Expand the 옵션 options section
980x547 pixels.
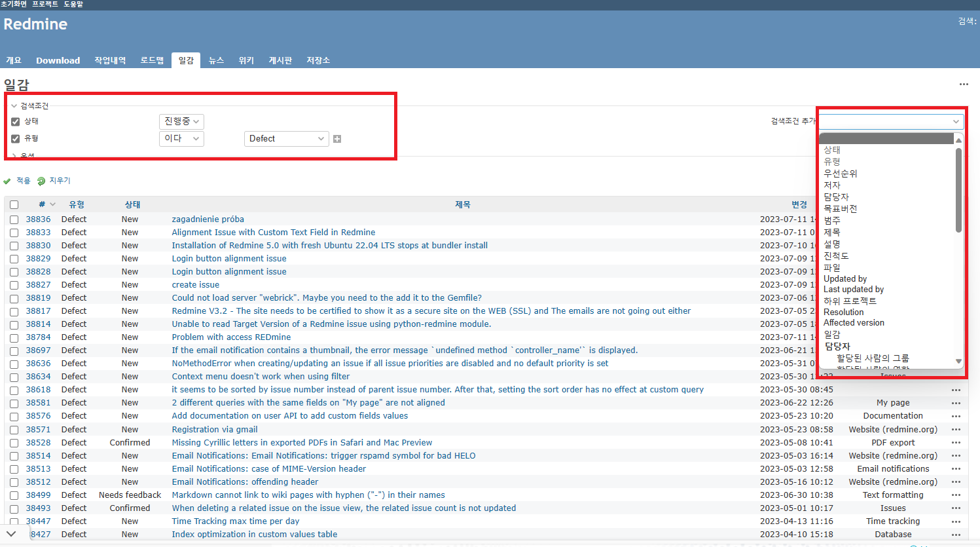click(24, 156)
